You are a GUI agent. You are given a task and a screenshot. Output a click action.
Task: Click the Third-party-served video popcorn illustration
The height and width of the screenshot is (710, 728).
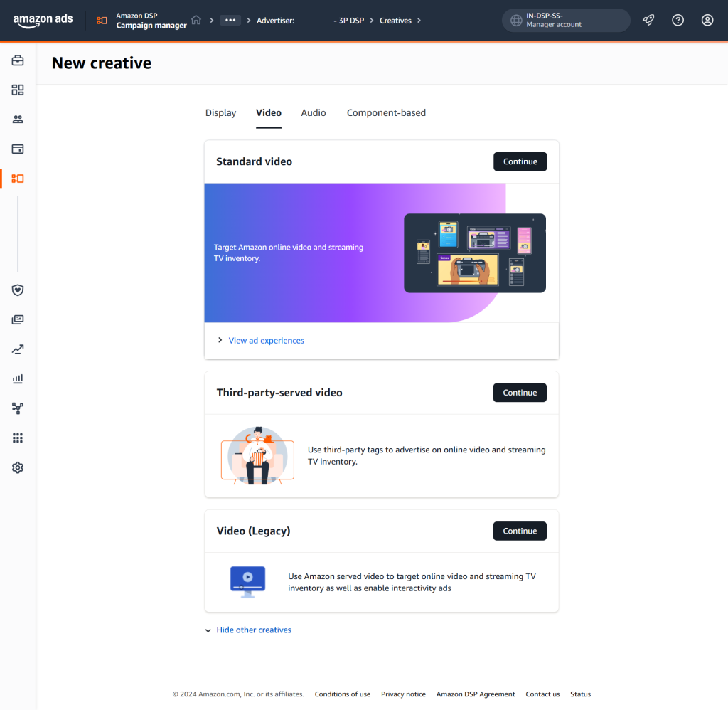click(x=257, y=456)
